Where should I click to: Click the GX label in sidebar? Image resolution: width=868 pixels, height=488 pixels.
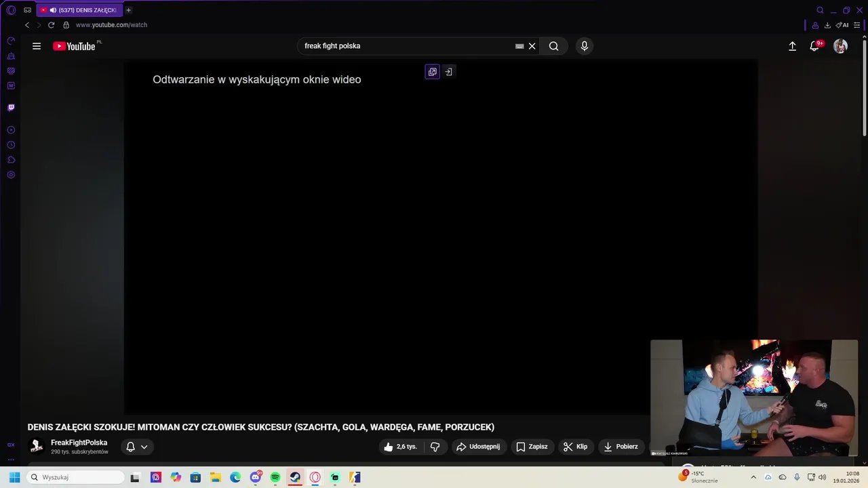[11, 445]
